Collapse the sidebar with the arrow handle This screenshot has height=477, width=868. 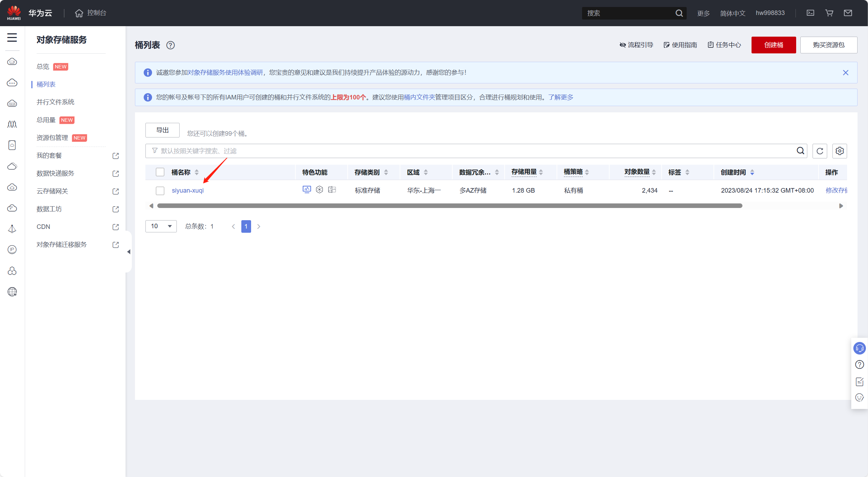pyautogui.click(x=129, y=252)
